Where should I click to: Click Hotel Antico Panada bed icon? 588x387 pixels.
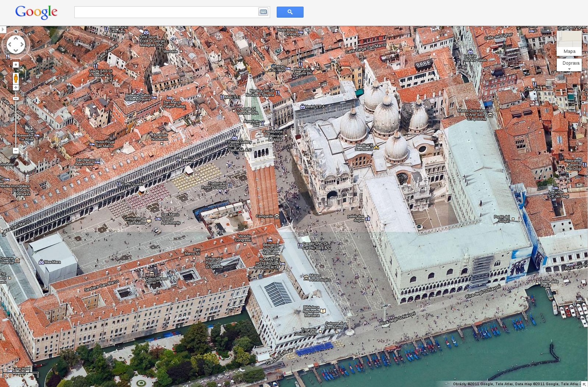click(301, 32)
